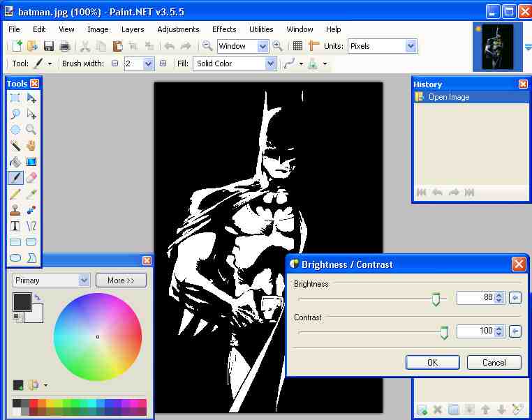Select the Pencil tool
532x420 pixels.
15,194
